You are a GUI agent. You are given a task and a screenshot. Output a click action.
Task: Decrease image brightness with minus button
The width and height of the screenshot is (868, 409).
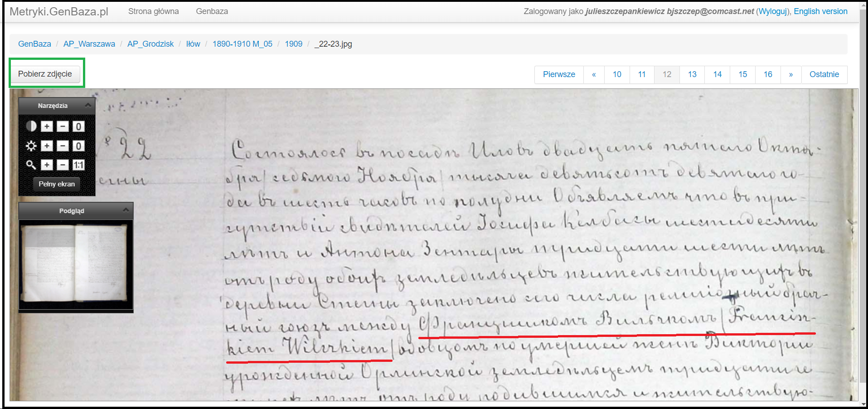pos(63,146)
